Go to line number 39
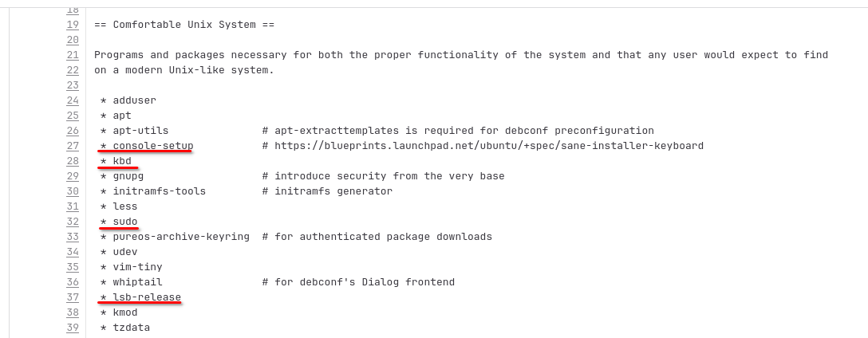 (x=73, y=328)
